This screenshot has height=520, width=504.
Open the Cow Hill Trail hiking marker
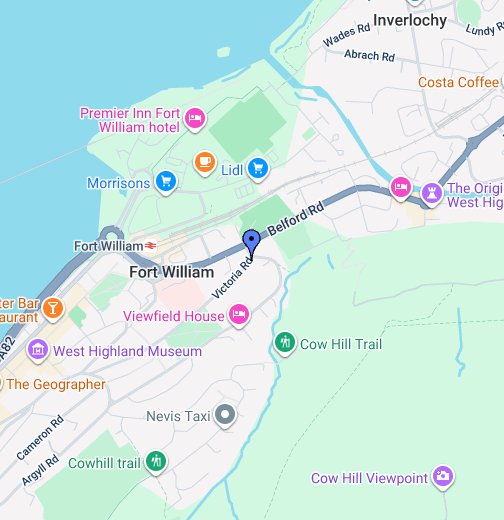click(x=285, y=343)
